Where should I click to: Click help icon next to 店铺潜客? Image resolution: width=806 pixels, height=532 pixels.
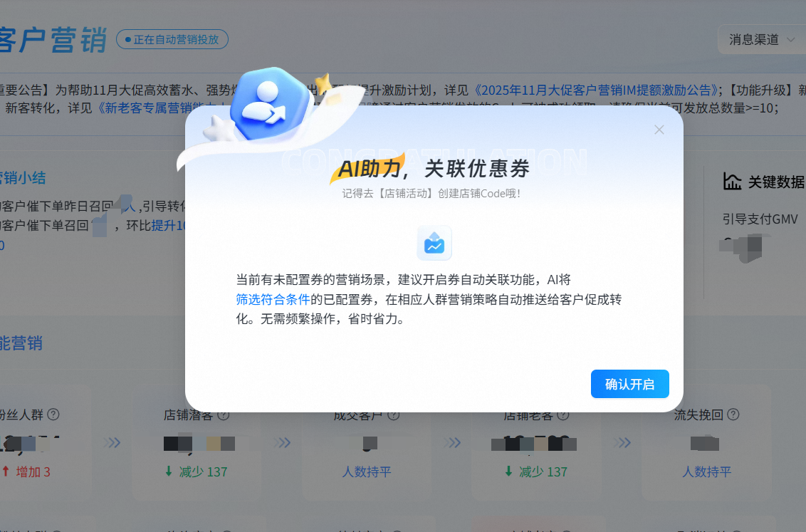(x=223, y=414)
